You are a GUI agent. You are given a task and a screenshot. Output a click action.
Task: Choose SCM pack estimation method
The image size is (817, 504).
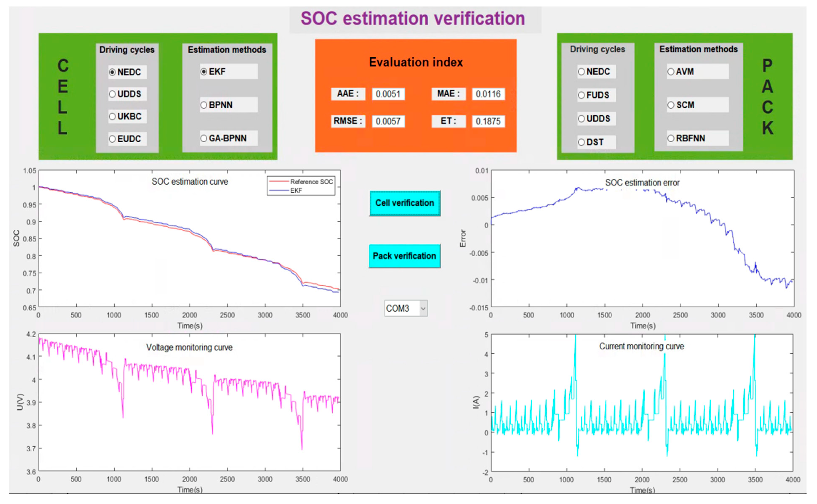click(671, 105)
